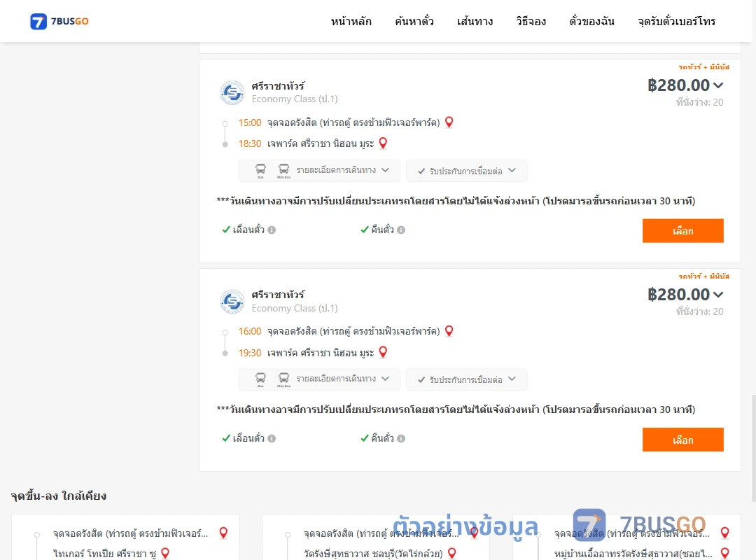Screen dimensions: 756x560
Task: Open ค้นหาตั๋ว menu item
Action: (x=414, y=21)
